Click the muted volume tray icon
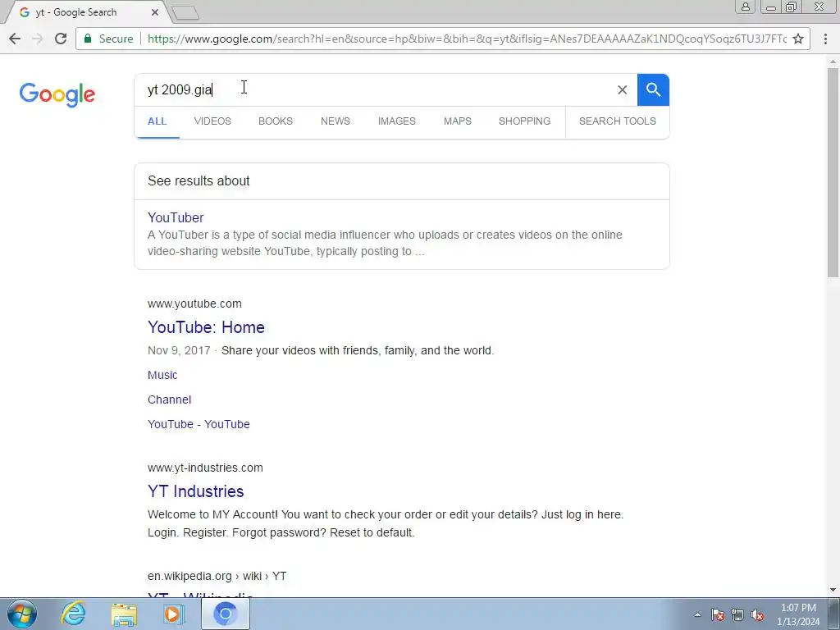 click(x=757, y=614)
